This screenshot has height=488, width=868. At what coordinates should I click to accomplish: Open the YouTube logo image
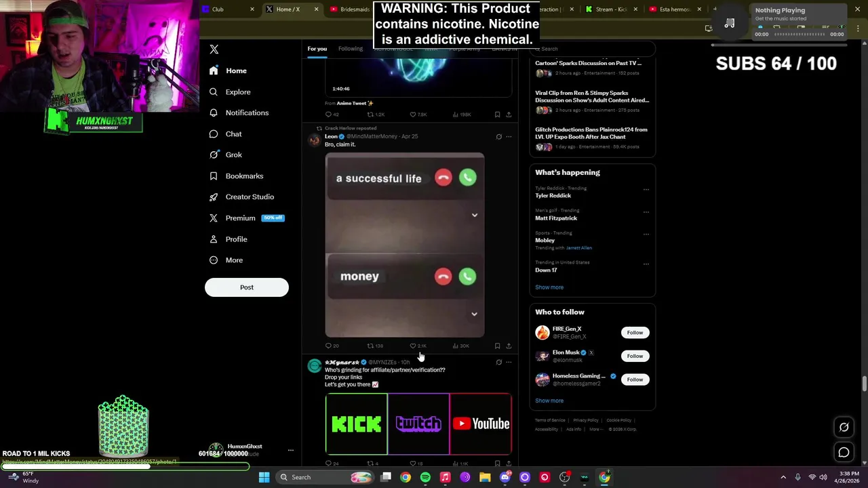coord(481,424)
